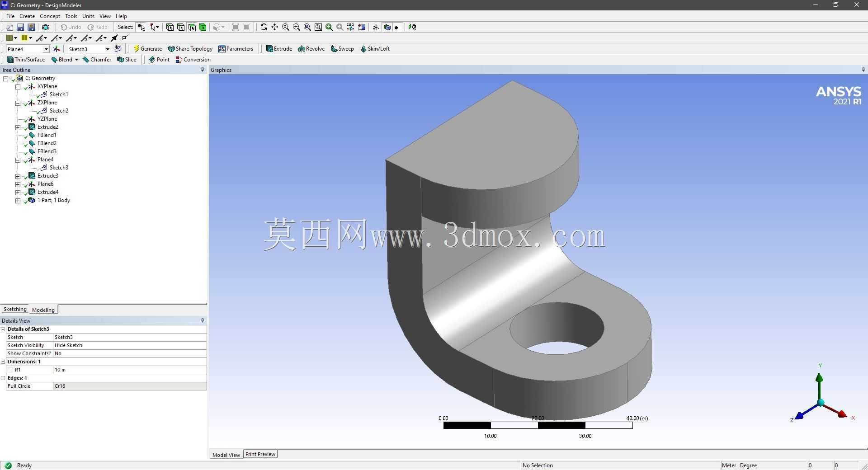Open the Create menu
Image resolution: width=868 pixels, height=470 pixels.
[x=27, y=16]
